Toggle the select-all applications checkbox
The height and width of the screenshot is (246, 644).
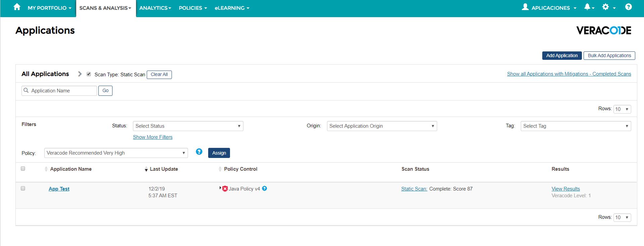(23, 168)
